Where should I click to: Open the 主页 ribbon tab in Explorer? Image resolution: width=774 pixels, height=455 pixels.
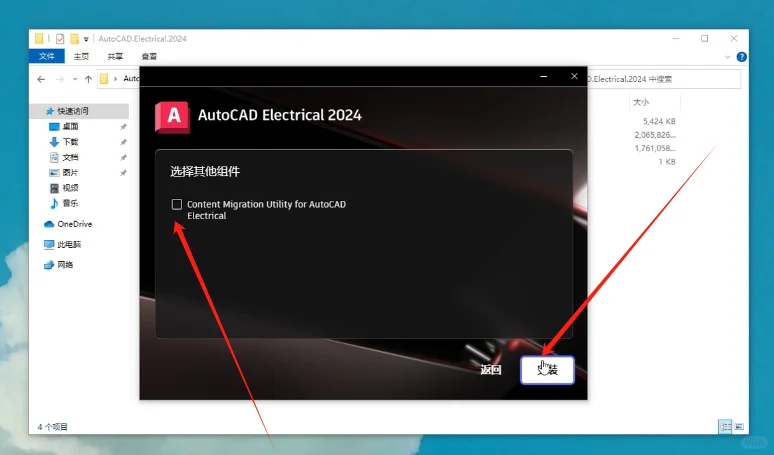81,56
